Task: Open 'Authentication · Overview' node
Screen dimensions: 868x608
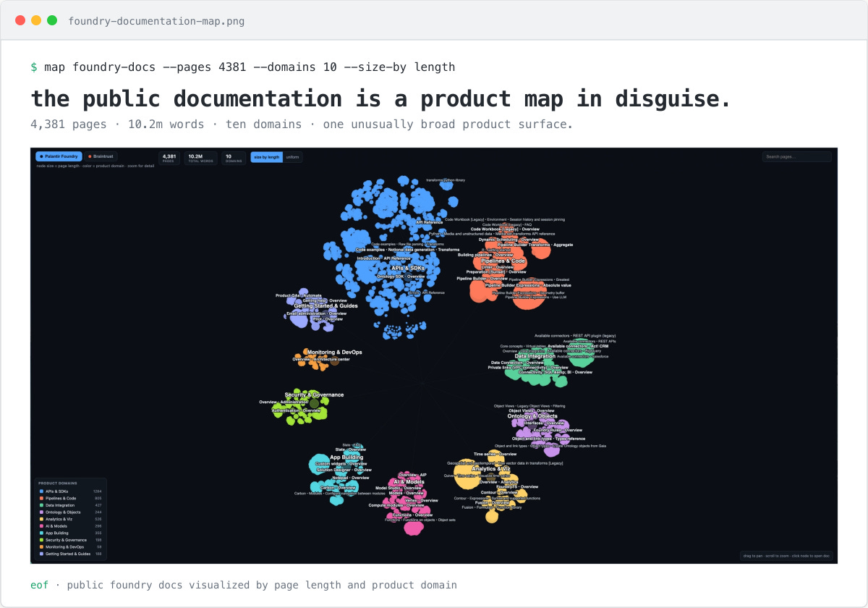Action: pyautogui.click(x=297, y=410)
